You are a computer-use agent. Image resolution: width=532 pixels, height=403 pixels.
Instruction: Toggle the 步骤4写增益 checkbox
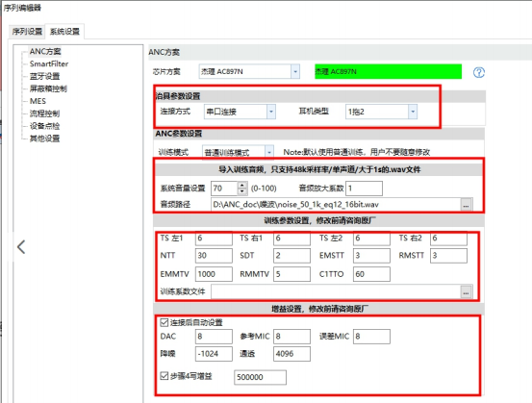165,376
